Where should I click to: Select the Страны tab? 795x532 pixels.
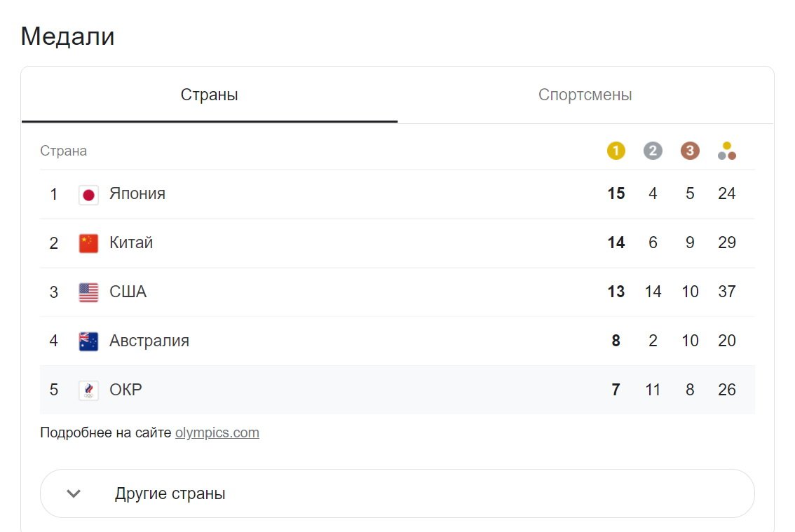click(x=209, y=95)
